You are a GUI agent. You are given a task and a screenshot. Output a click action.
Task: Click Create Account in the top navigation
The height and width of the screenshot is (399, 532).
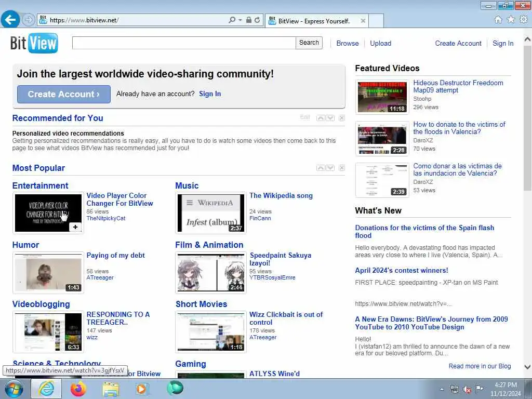pyautogui.click(x=458, y=44)
